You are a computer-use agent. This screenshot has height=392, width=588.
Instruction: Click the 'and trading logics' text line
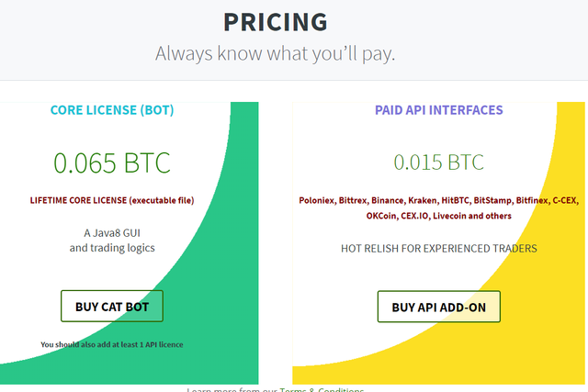point(112,248)
